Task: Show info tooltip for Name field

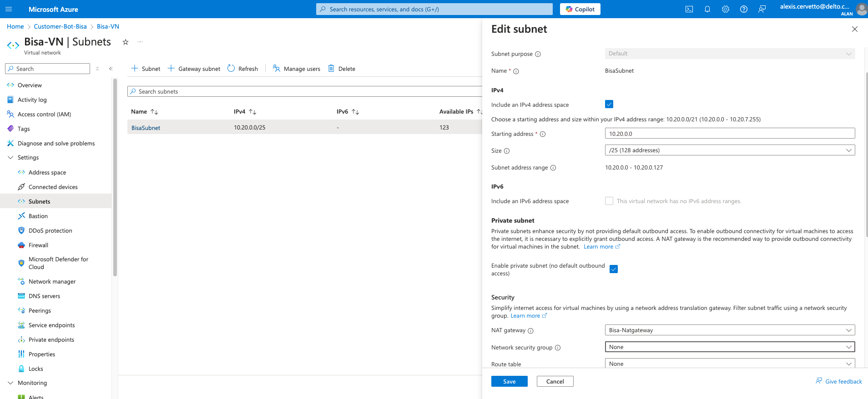Action: pyautogui.click(x=516, y=71)
